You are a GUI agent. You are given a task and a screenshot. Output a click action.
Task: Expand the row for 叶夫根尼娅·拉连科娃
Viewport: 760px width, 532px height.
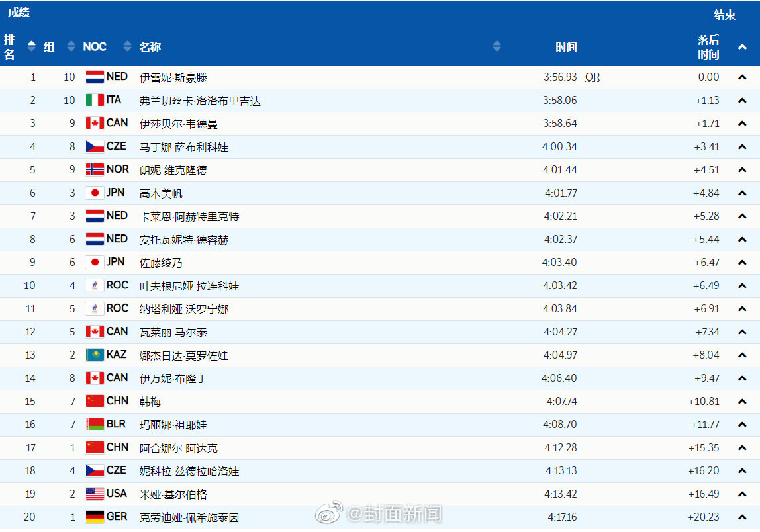(742, 286)
